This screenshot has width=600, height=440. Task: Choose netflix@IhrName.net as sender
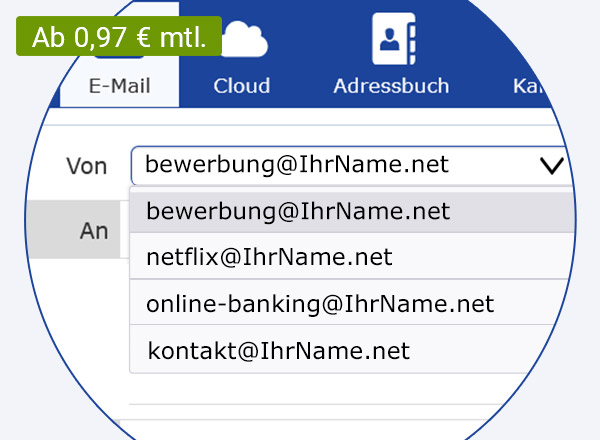click(x=352, y=257)
